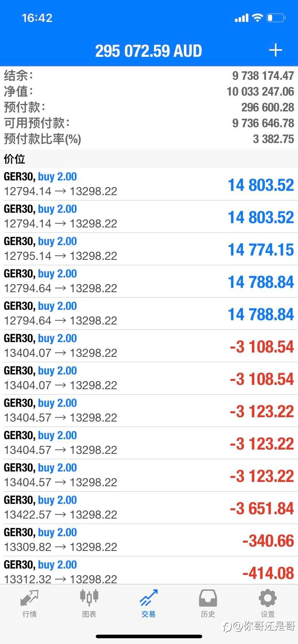Tap the 16:42 status bar clock
Viewport: 298px width, 644px height.
(37, 18)
